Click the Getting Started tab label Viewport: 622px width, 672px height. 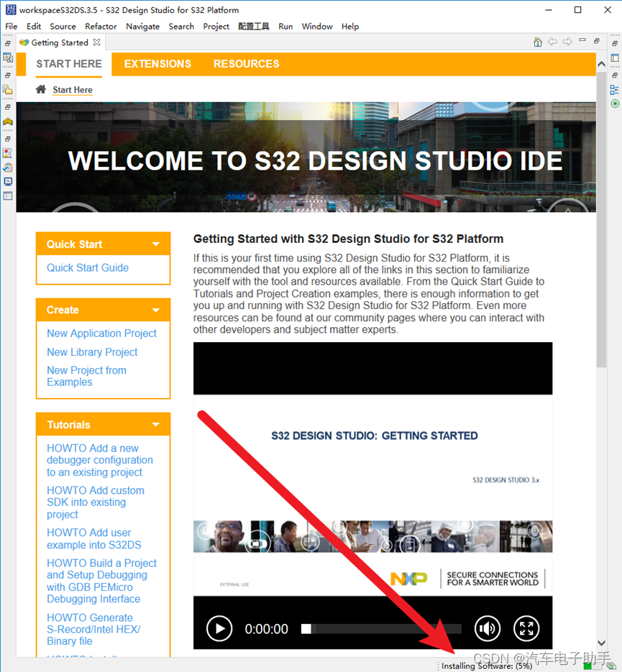60,42
